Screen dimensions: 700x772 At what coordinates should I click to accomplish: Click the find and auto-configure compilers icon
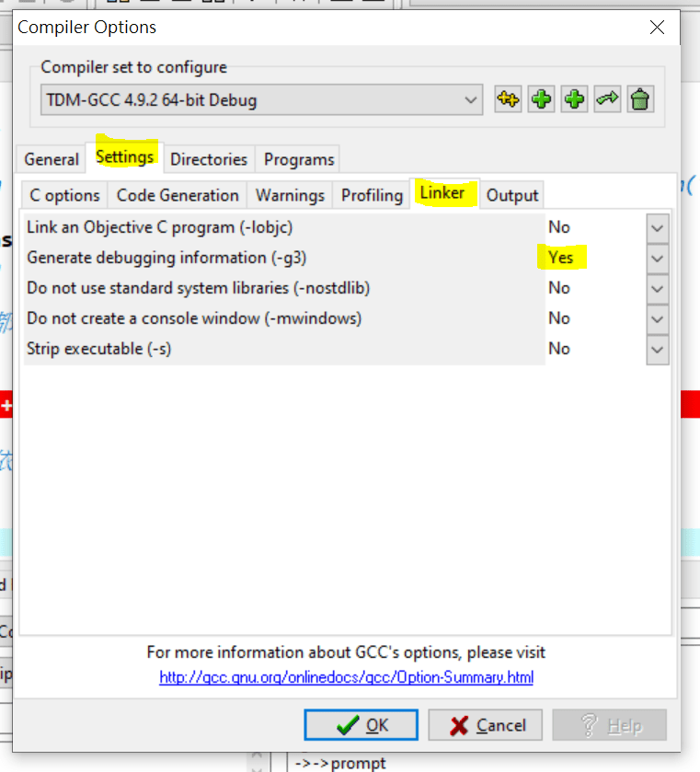pyautogui.click(x=508, y=99)
